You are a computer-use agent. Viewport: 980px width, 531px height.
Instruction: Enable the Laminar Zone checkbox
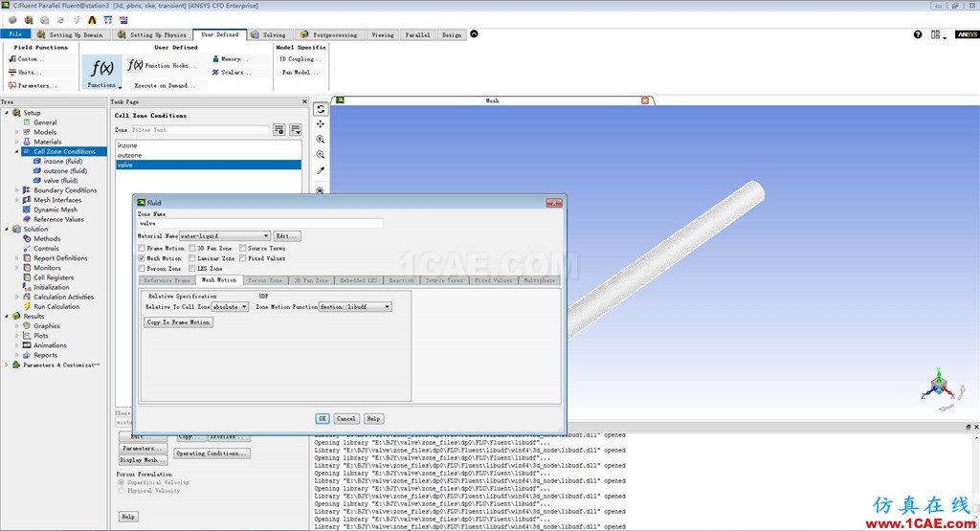click(192, 258)
